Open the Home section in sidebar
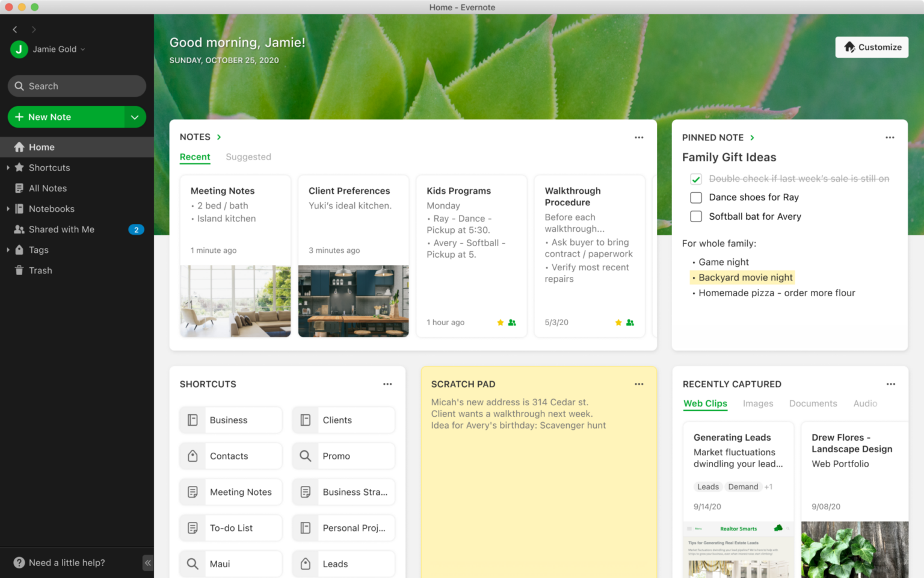The height and width of the screenshot is (578, 924). click(x=41, y=147)
